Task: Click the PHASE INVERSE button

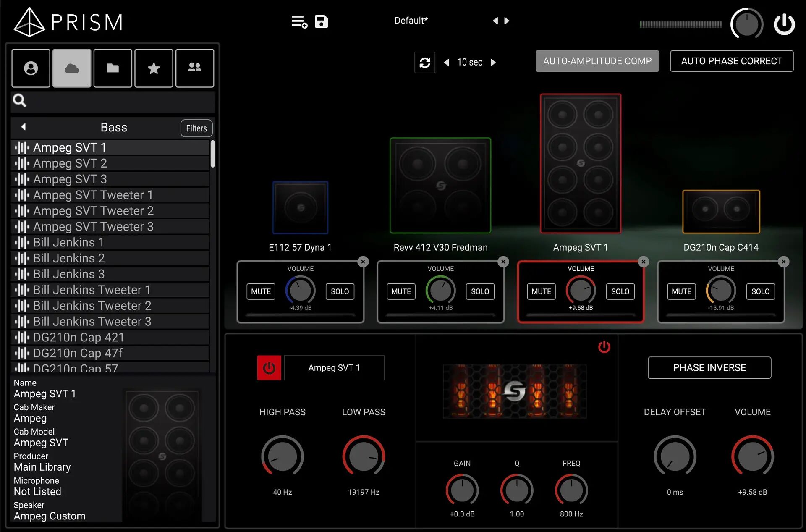Action: pyautogui.click(x=709, y=368)
